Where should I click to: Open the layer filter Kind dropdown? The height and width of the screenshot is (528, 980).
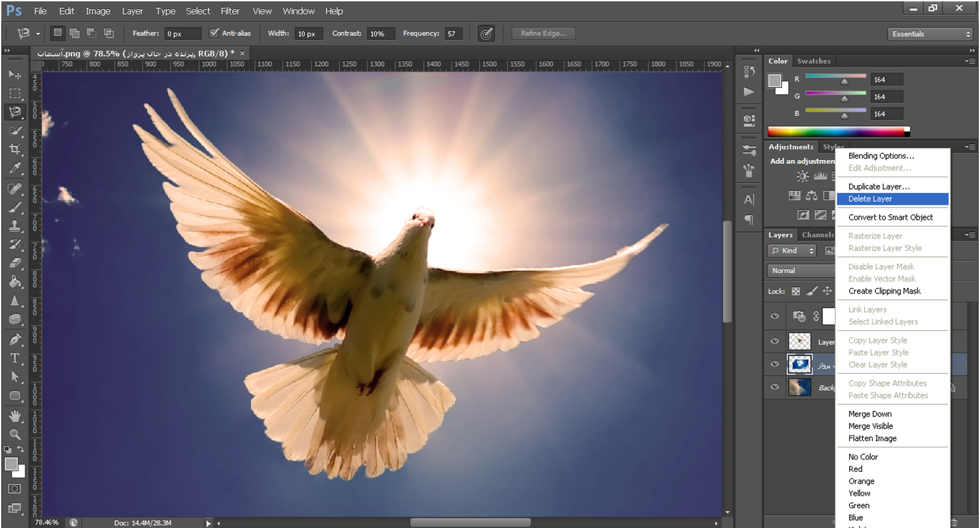[x=793, y=250]
